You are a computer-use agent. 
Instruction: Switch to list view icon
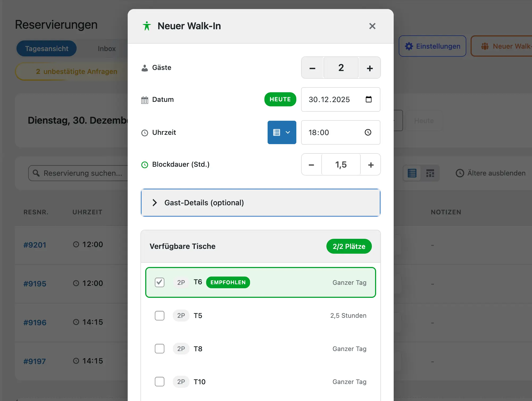pyautogui.click(x=412, y=173)
